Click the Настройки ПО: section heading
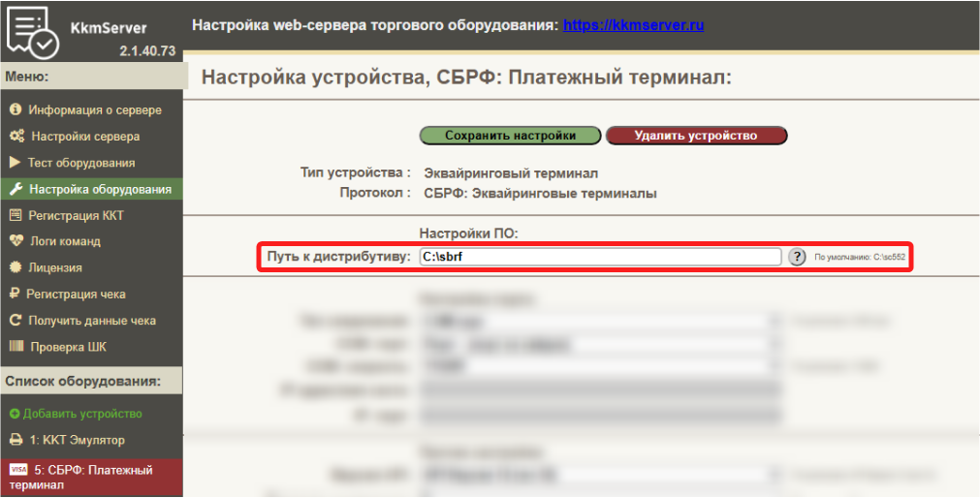980x498 pixels. 469,233
